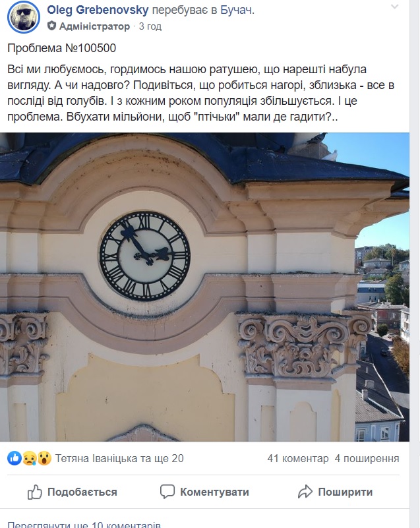Show users who reacted with Wow emoji
The width and height of the screenshot is (420, 528).
pos(44,458)
